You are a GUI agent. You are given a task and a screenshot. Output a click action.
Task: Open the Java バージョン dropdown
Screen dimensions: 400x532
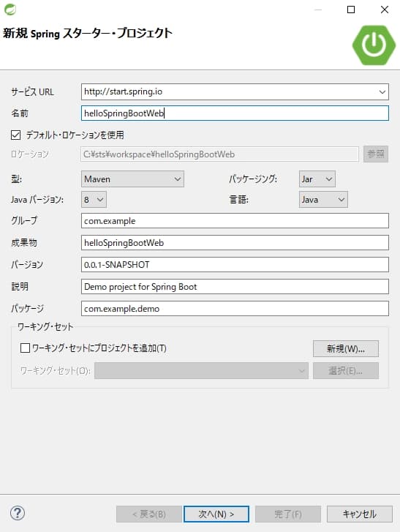[x=94, y=200]
